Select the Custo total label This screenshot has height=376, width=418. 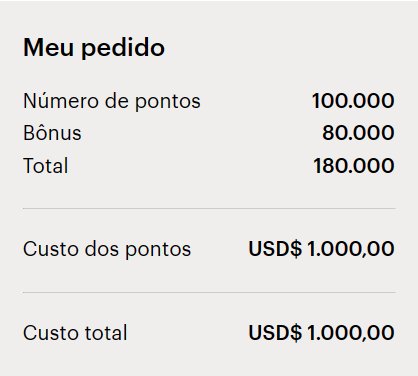(75, 333)
